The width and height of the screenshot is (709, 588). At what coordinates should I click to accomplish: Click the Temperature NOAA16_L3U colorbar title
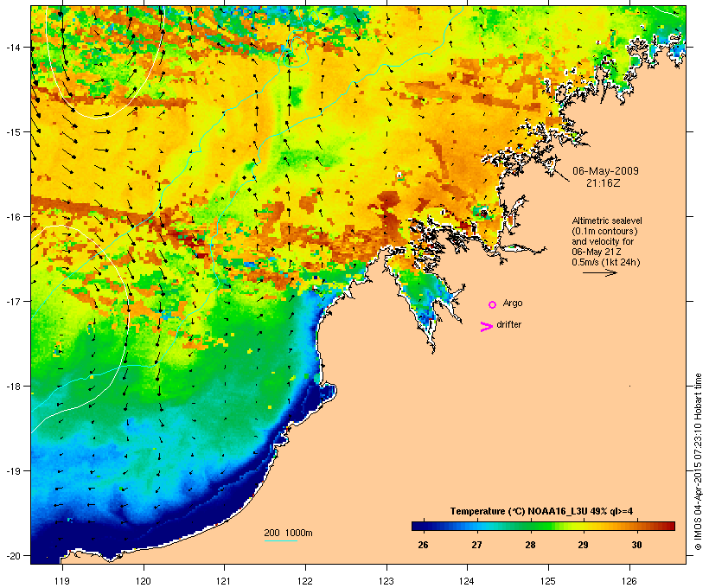(541, 511)
